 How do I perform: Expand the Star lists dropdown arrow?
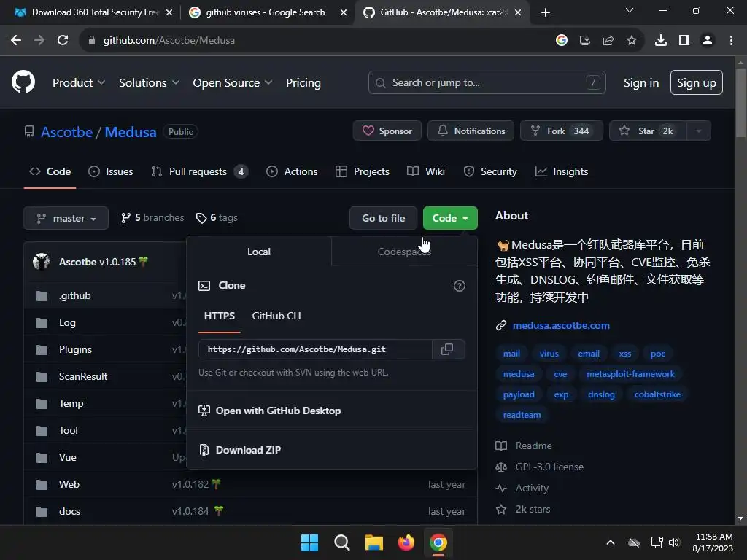point(699,131)
